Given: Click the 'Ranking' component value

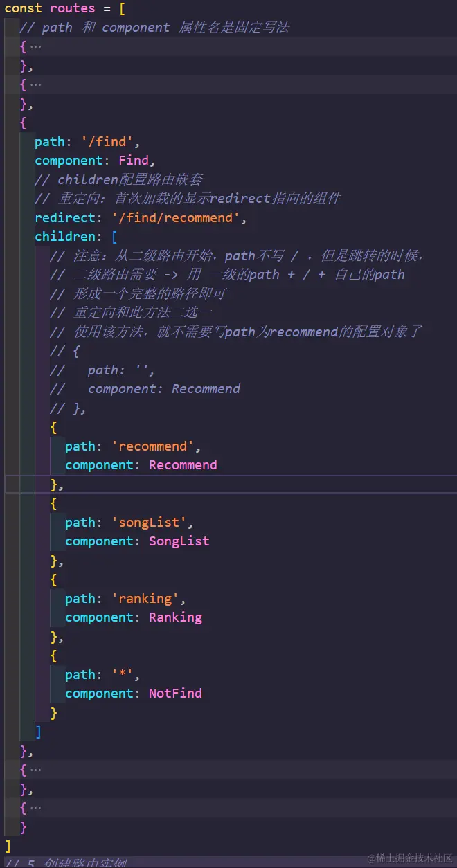Looking at the screenshot, I should 175,617.
